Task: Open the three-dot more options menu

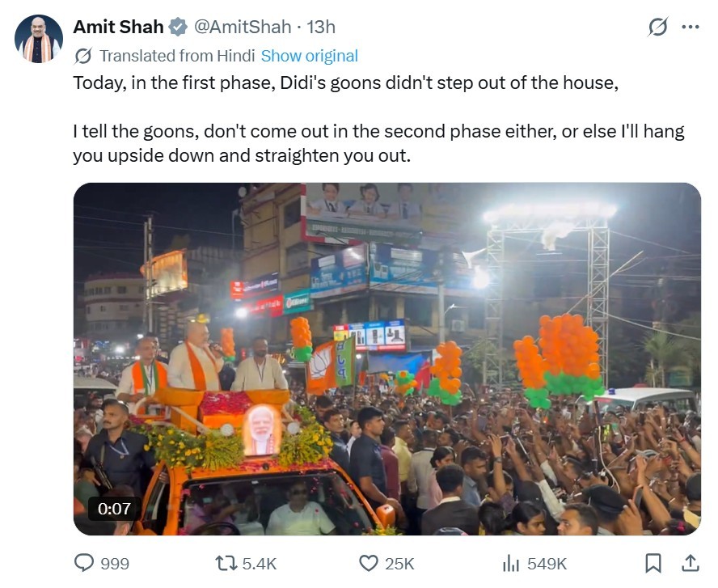Action: [690, 27]
